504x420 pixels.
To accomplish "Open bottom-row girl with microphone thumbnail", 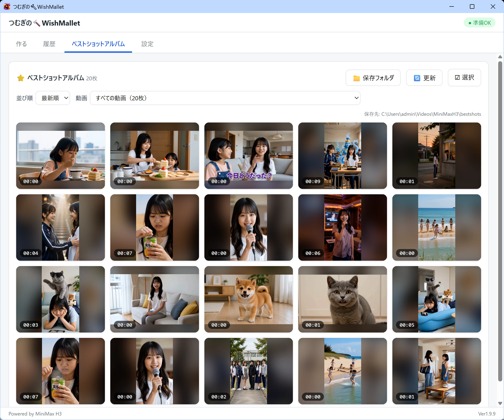I will coord(155,371).
